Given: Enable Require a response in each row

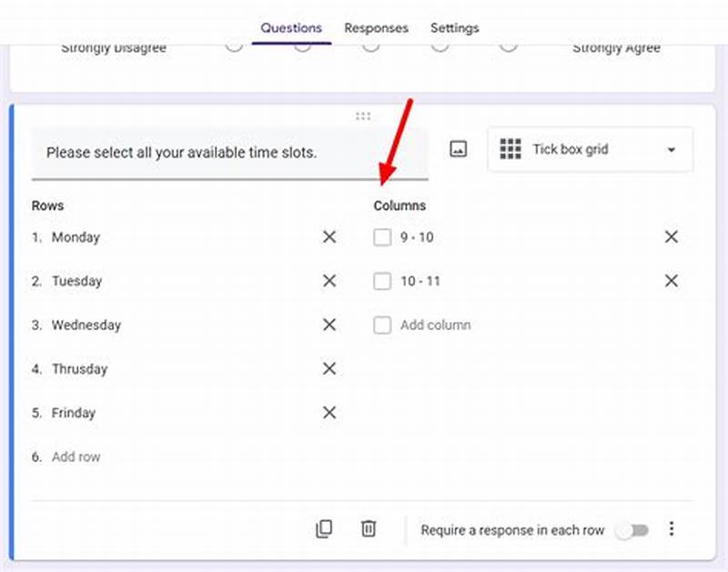Looking at the screenshot, I should [x=632, y=529].
